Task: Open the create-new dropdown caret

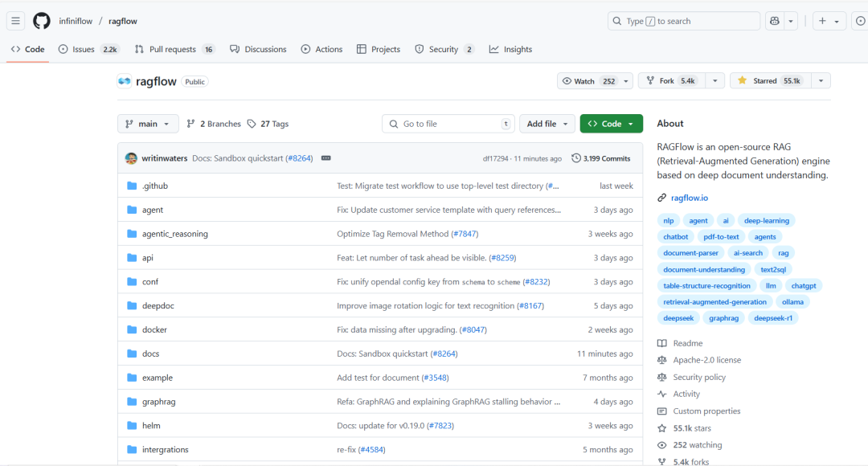Action: 837,21
